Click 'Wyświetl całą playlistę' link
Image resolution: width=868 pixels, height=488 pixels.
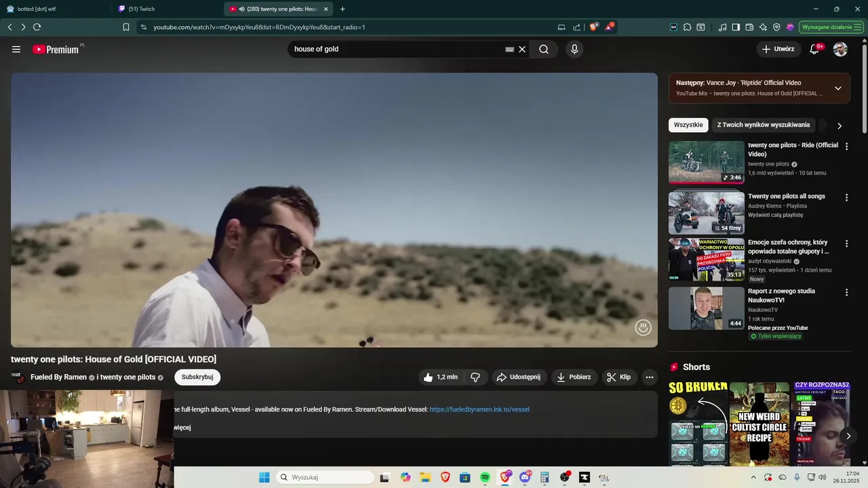(775, 215)
